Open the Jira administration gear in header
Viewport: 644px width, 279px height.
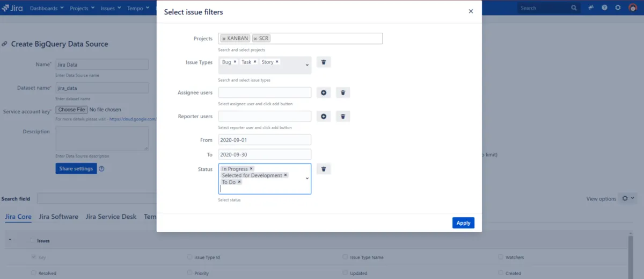pos(618,8)
